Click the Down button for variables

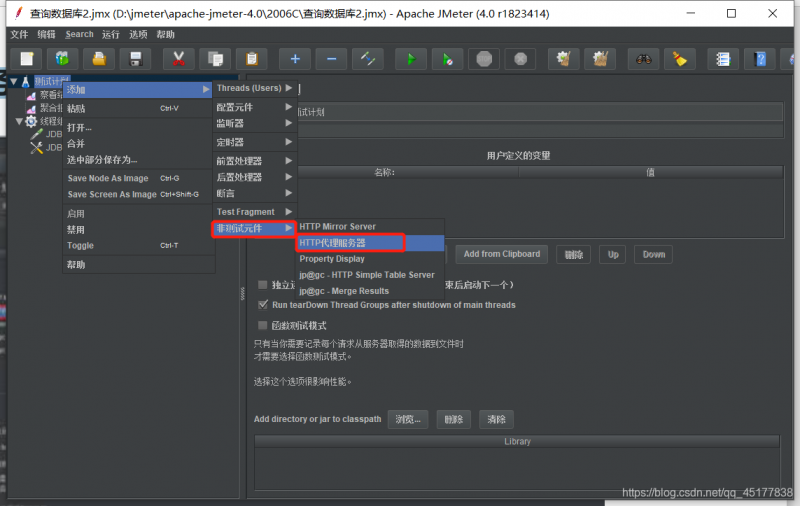point(654,254)
